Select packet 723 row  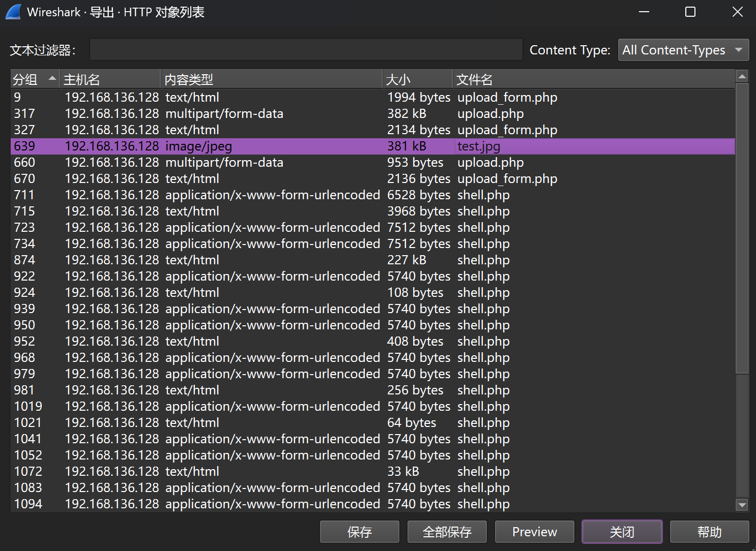373,227
